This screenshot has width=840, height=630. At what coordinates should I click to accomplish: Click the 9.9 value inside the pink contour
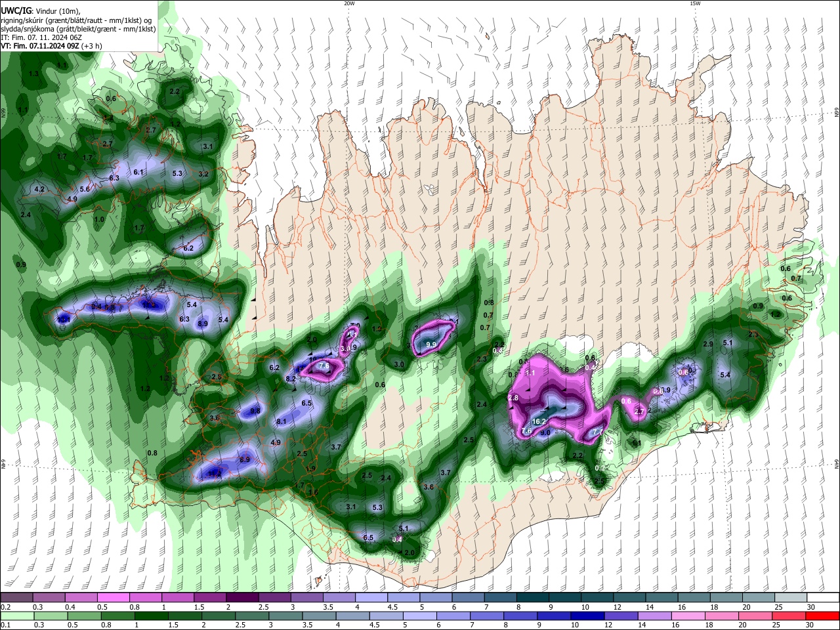coord(431,345)
